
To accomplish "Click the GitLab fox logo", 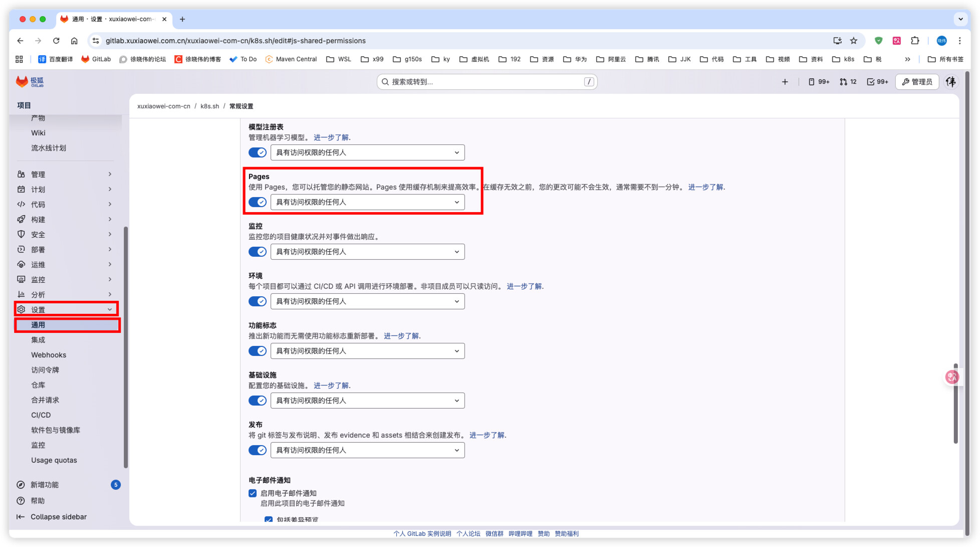I will [x=22, y=81].
